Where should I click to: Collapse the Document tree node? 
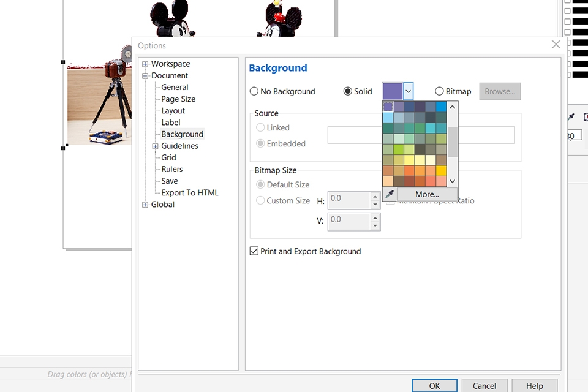pyautogui.click(x=145, y=76)
